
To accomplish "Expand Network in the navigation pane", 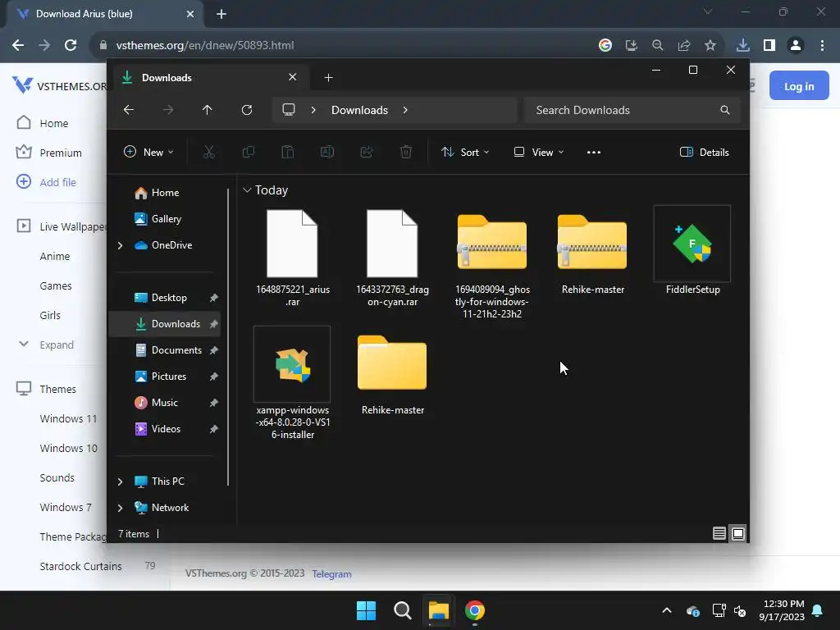I will 120,508.
